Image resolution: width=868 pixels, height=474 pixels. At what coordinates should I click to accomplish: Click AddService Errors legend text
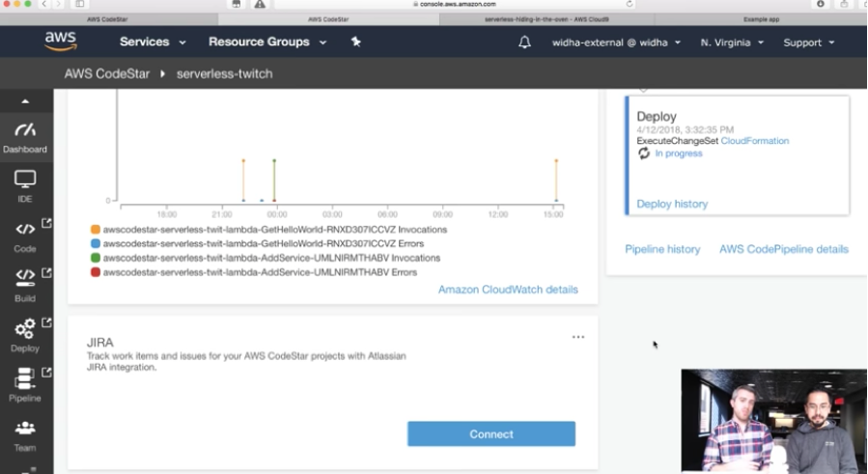tap(260, 272)
